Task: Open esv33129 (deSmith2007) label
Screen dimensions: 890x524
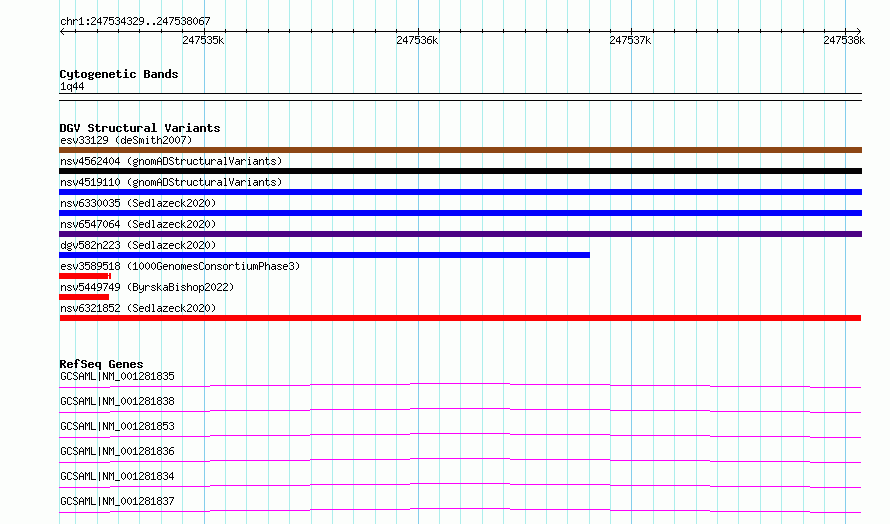Action: [x=126, y=140]
